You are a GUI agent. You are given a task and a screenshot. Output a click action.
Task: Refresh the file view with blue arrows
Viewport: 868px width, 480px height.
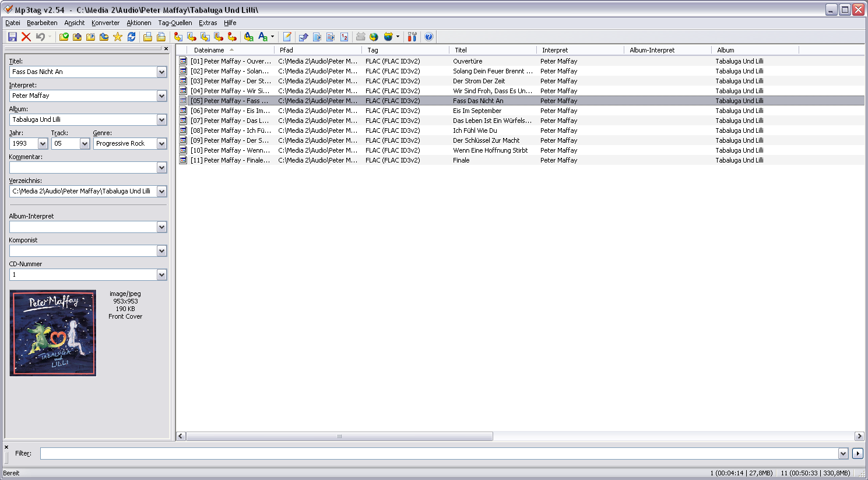[131, 37]
